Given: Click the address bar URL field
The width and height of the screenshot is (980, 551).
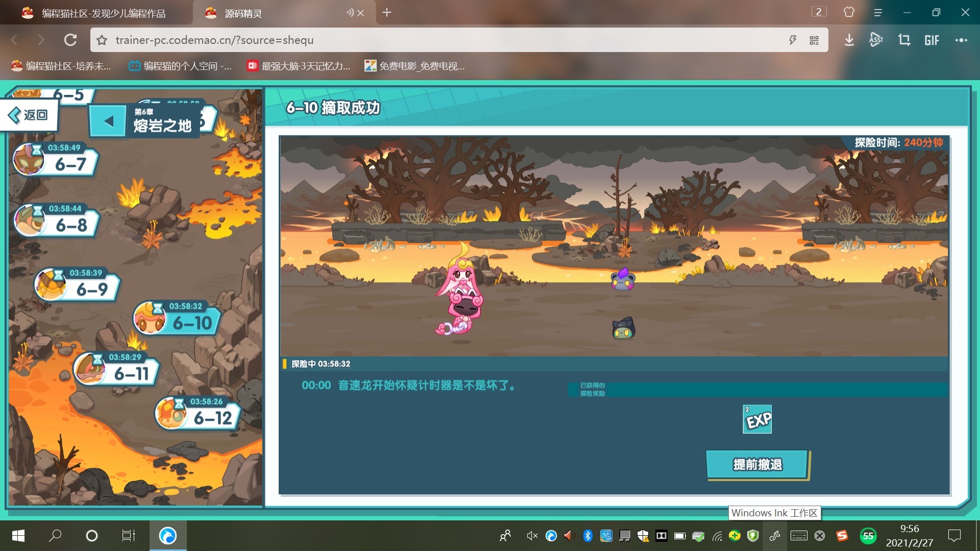Looking at the screenshot, I should tap(444, 40).
